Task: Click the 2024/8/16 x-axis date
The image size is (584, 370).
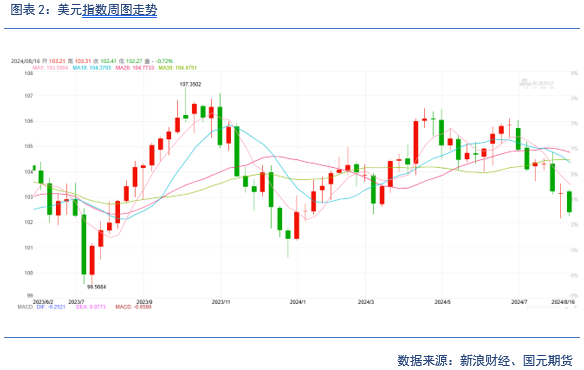Action: coord(563,302)
